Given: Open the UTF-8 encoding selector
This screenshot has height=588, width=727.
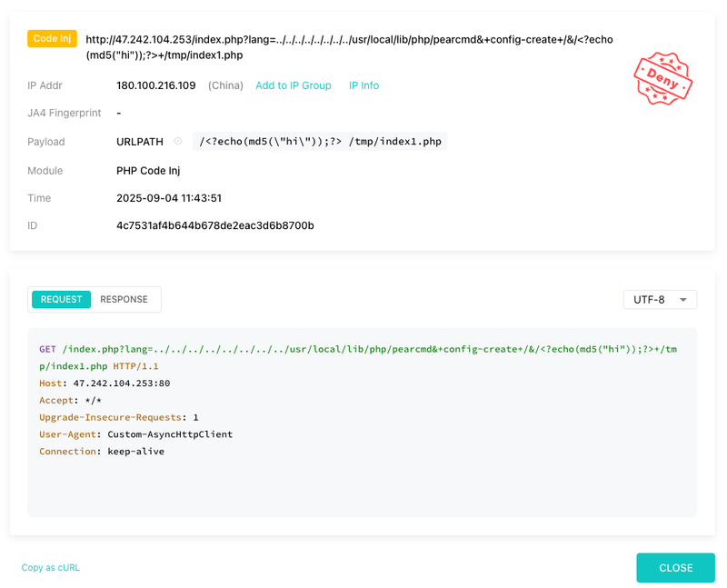Looking at the screenshot, I should pos(660,300).
